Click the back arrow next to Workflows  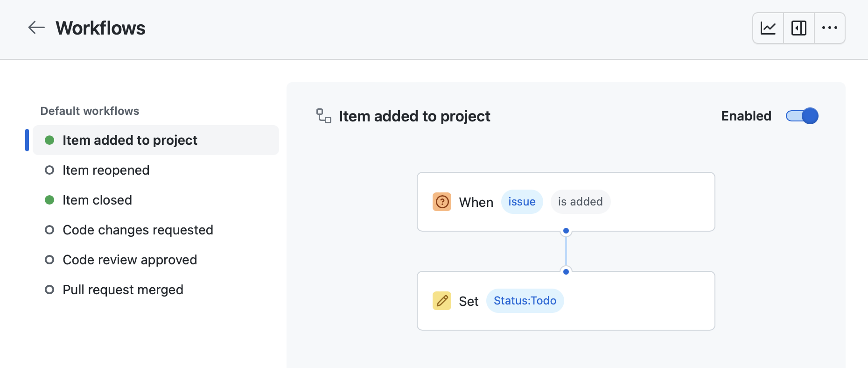click(x=36, y=28)
